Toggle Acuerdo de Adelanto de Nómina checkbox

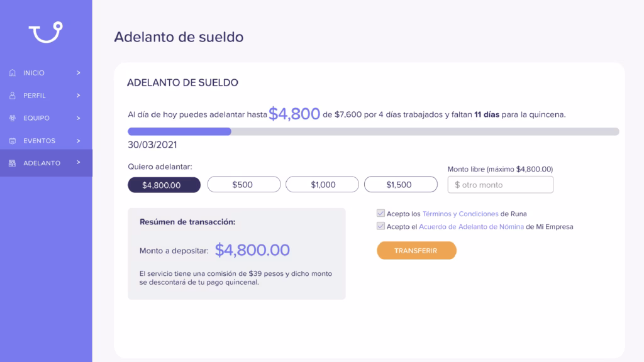pos(380,226)
